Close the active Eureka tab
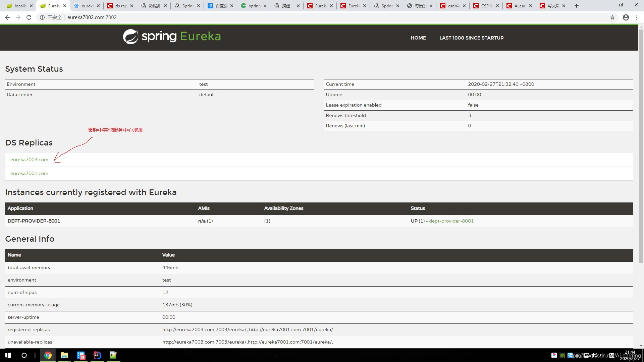This screenshot has width=644, height=362. [65, 6]
